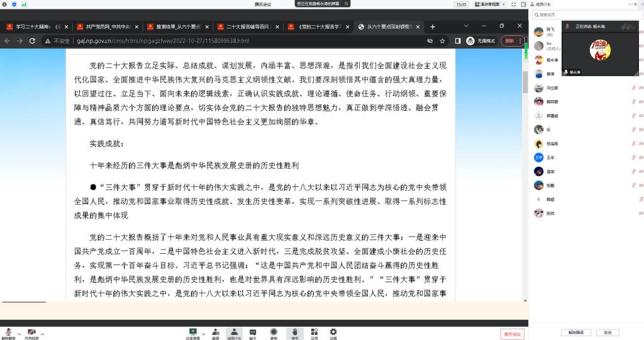Click the shared page's vertical scrollbar
The image size is (644, 340).
tap(525, 82)
